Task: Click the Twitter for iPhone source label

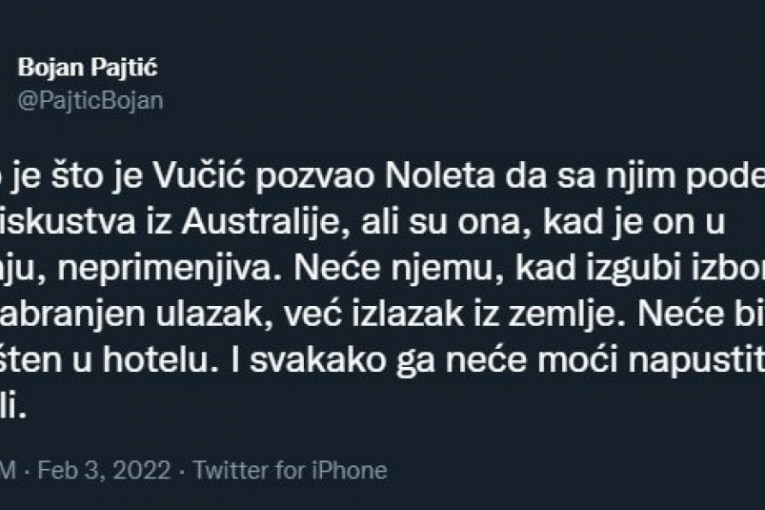Action: pos(289,469)
